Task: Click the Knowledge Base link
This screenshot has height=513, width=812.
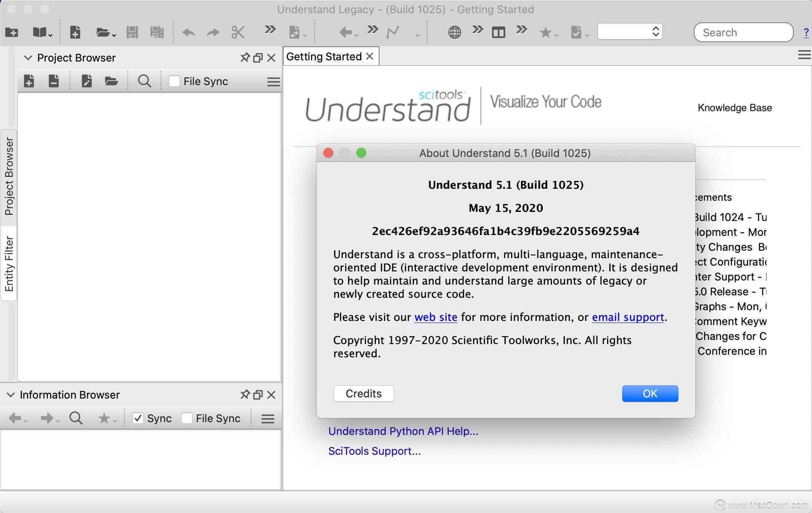Action: pos(735,107)
